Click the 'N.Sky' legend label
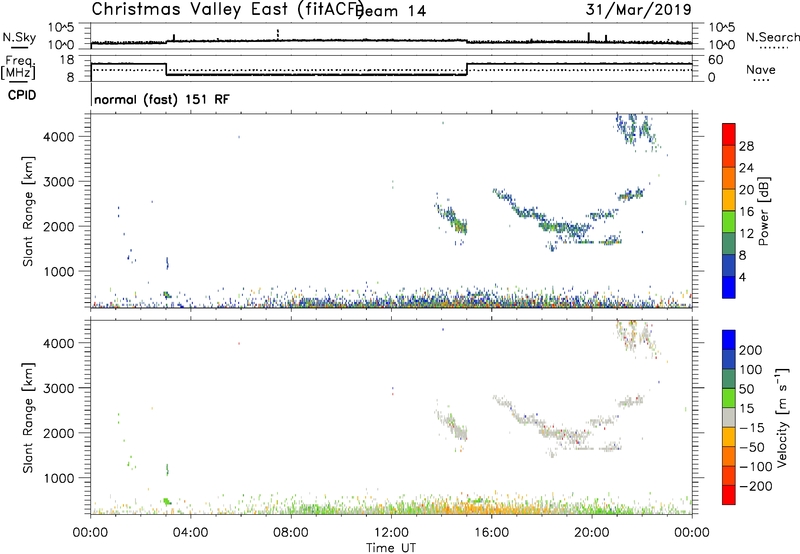The height and width of the screenshot is (554, 800). tap(19, 37)
